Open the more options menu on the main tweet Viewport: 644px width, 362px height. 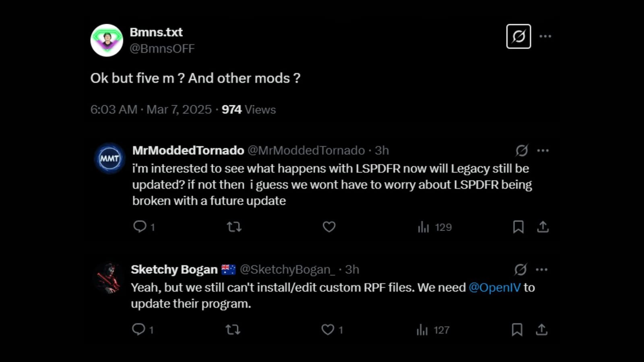pos(546,36)
